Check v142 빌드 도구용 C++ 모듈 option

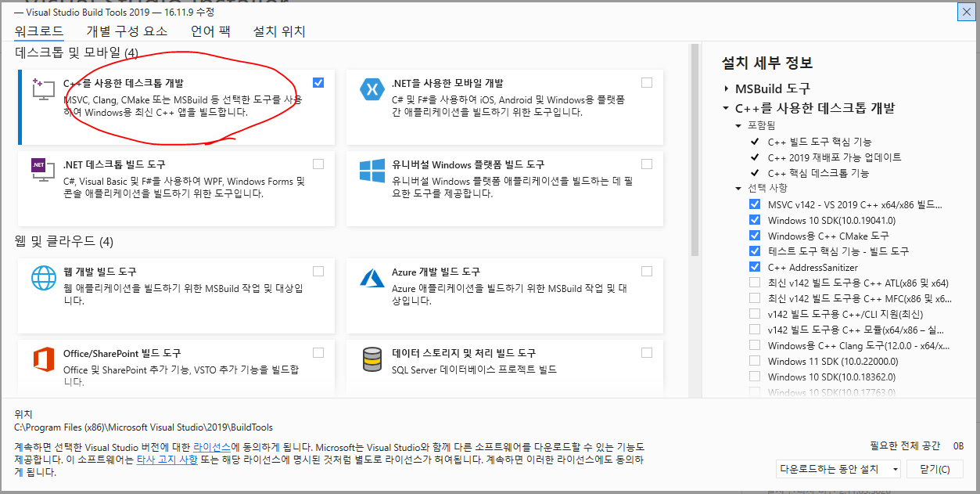point(755,330)
